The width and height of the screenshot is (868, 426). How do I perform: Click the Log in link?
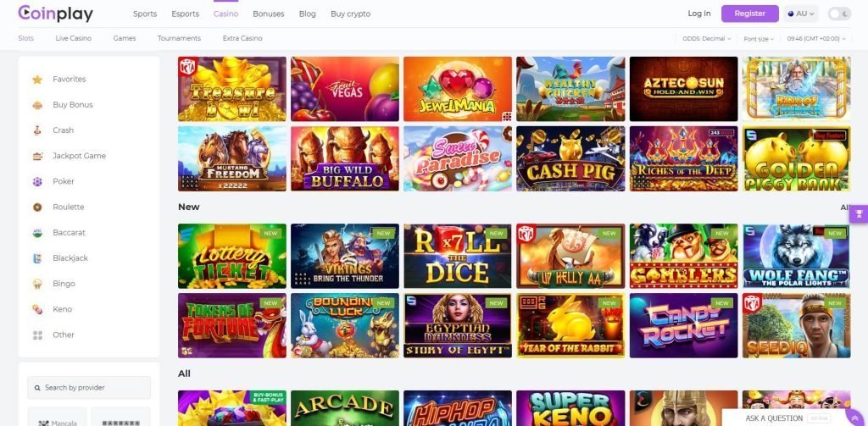point(699,14)
